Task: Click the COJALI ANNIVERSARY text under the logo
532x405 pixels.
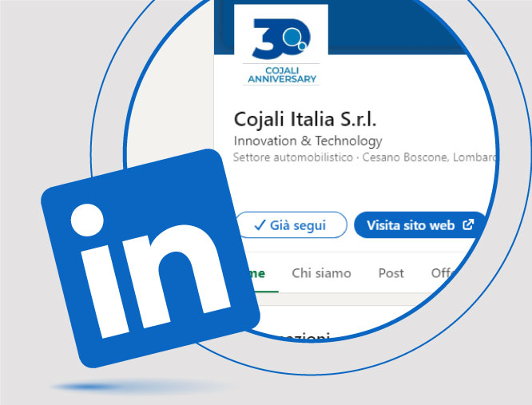Action: tap(282, 75)
